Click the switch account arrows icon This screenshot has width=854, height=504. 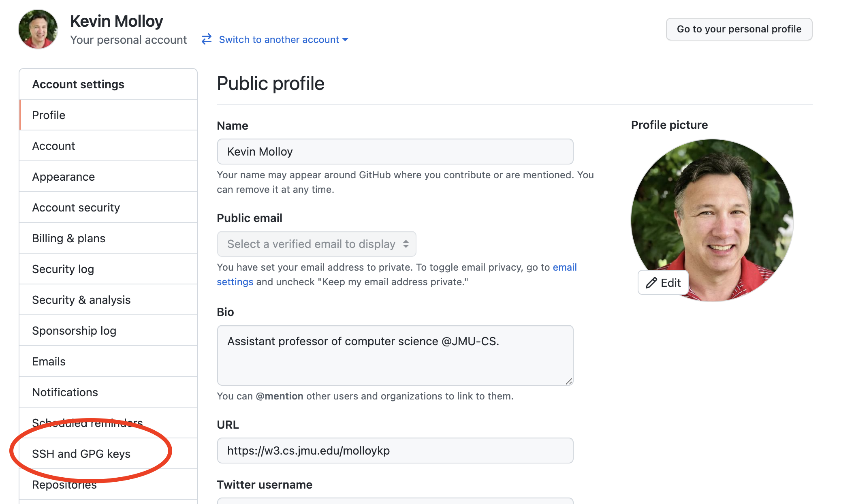(207, 39)
